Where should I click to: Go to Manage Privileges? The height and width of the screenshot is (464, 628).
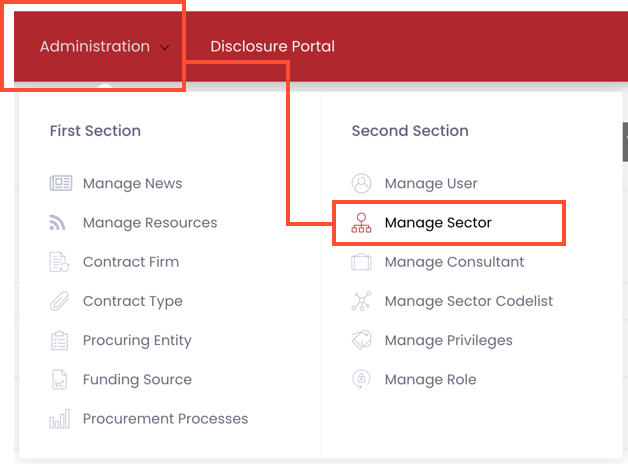tap(448, 340)
